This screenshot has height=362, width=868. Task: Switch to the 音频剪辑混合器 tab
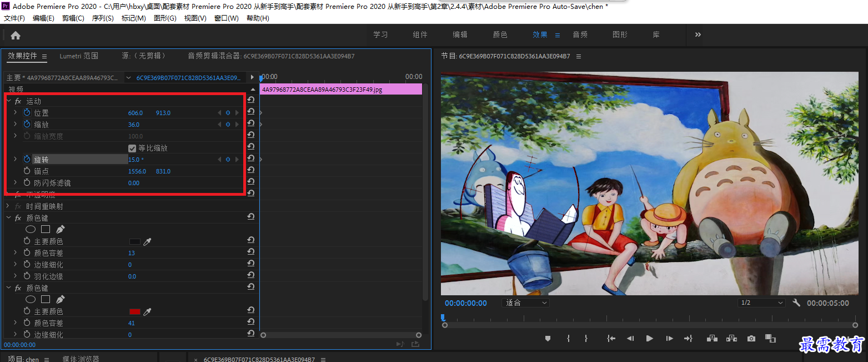(x=271, y=56)
